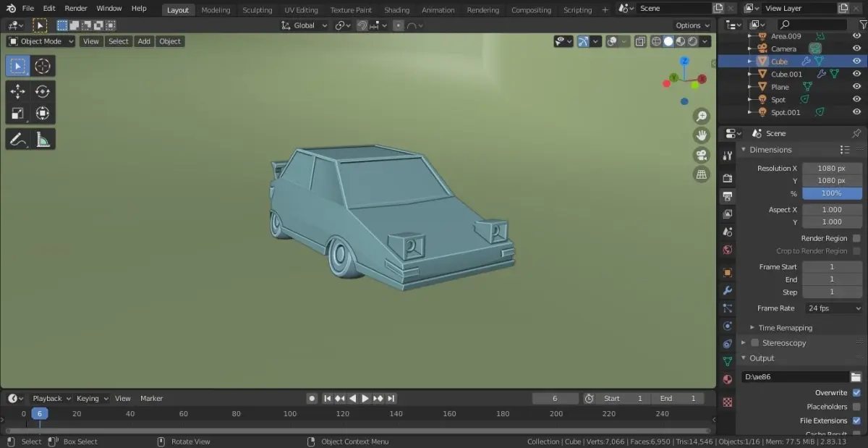
Task: Open the Render menu
Action: 76,9
